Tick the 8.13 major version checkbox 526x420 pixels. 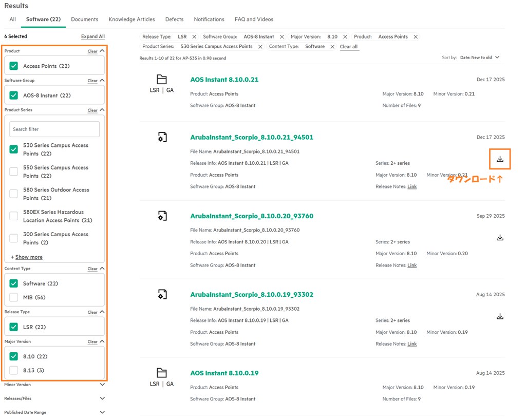pos(14,370)
